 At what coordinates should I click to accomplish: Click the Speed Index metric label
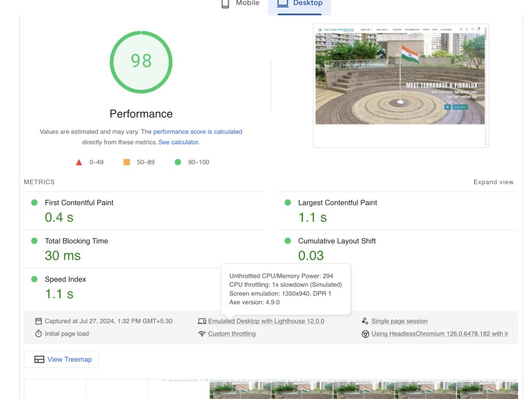(65, 279)
